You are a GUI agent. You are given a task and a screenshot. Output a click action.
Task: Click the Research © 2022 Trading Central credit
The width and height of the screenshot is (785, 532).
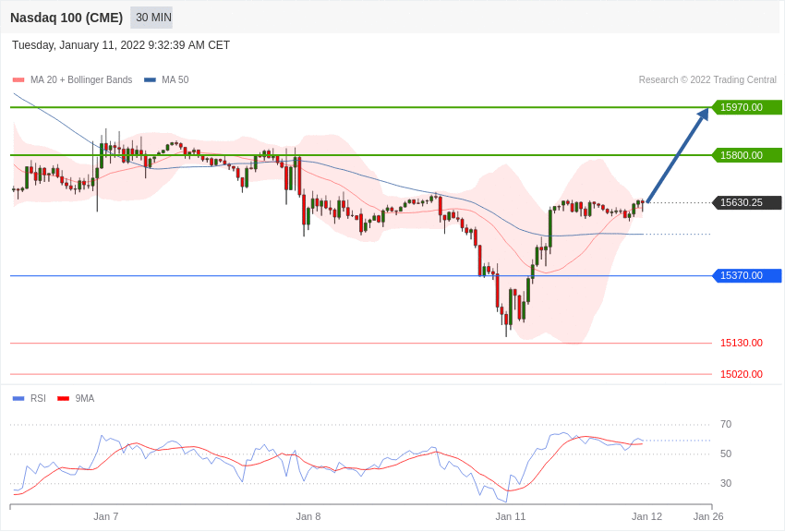click(x=707, y=80)
